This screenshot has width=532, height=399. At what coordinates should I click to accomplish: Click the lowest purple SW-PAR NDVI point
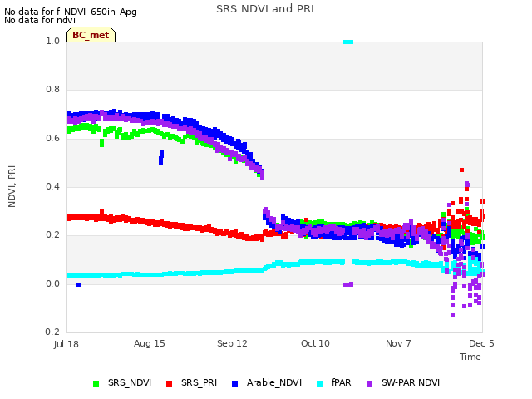point(452,315)
